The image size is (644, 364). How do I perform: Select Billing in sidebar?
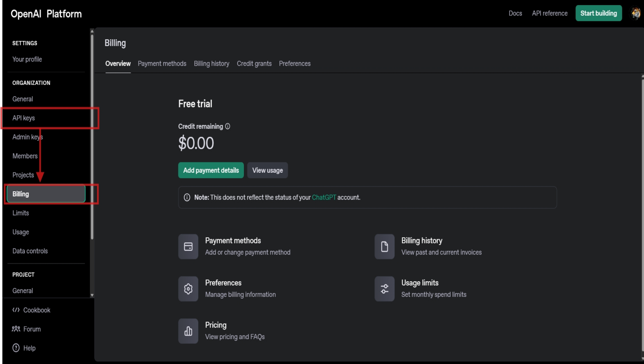[46, 194]
